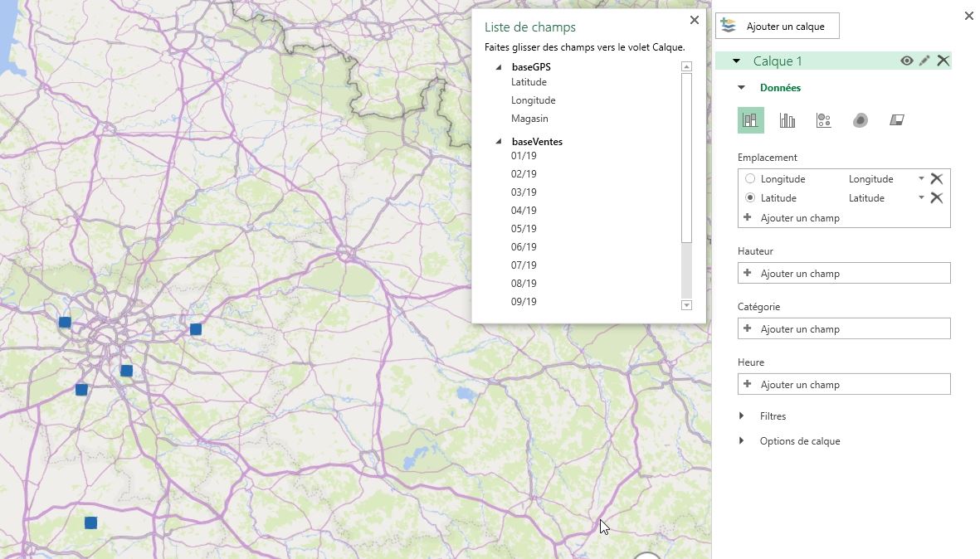Select Longitude field in baseGPS
Viewport: 980px width, 559px height.
click(x=533, y=100)
